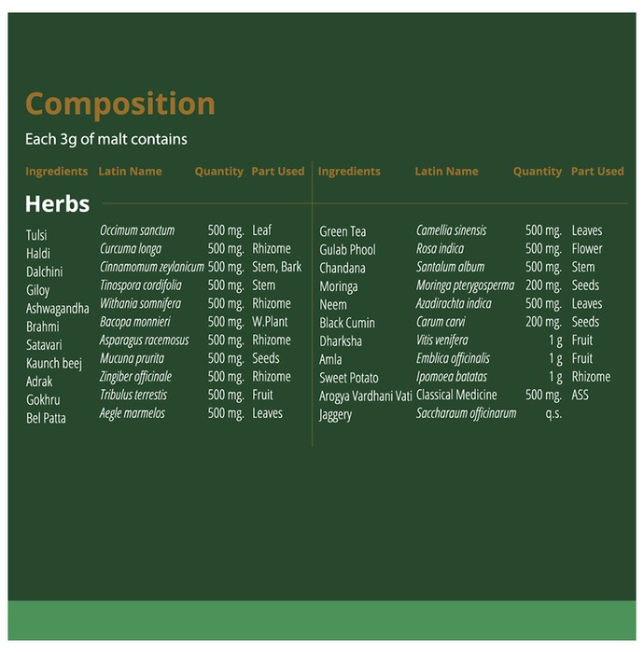The height and width of the screenshot is (653, 644).
Task: Click the Saccharaum officinarum entry
Action: (x=466, y=413)
